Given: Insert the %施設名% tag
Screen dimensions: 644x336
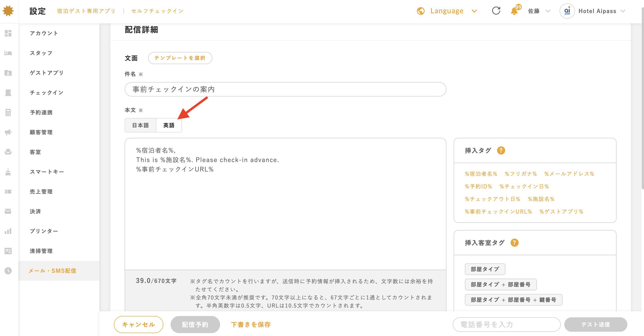Looking at the screenshot, I should (x=541, y=199).
